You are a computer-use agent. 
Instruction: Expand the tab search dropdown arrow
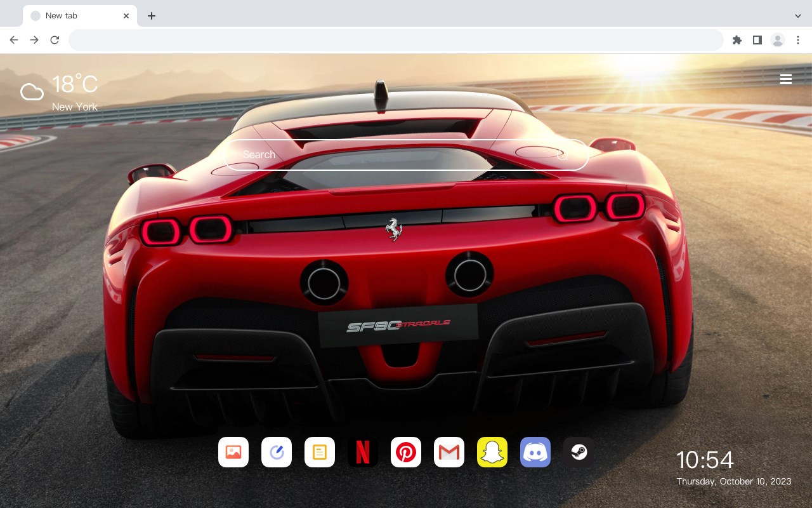coord(797,16)
